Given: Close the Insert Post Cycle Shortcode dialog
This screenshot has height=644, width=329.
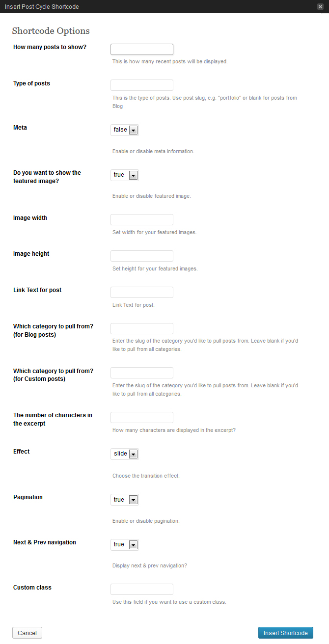Looking at the screenshot, I should pyautogui.click(x=320, y=6).
